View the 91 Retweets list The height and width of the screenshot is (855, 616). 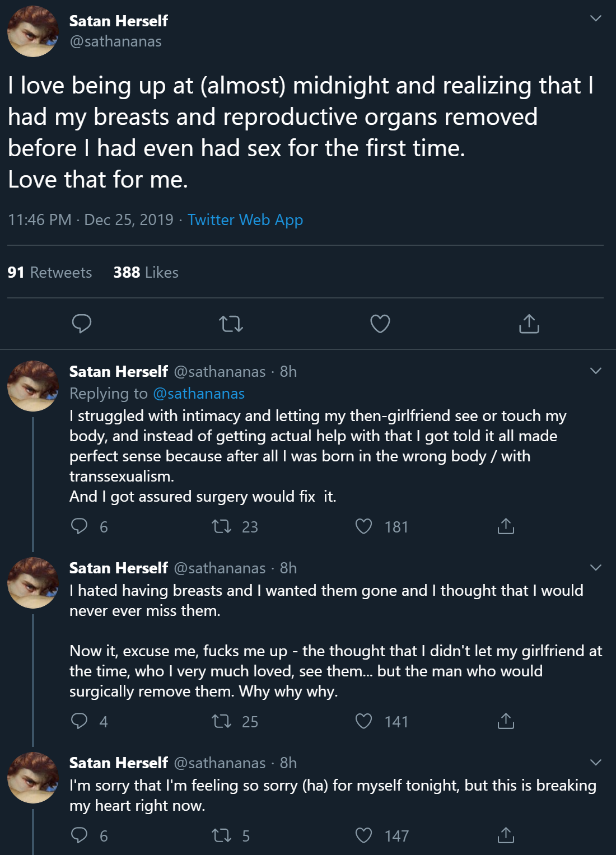50,272
